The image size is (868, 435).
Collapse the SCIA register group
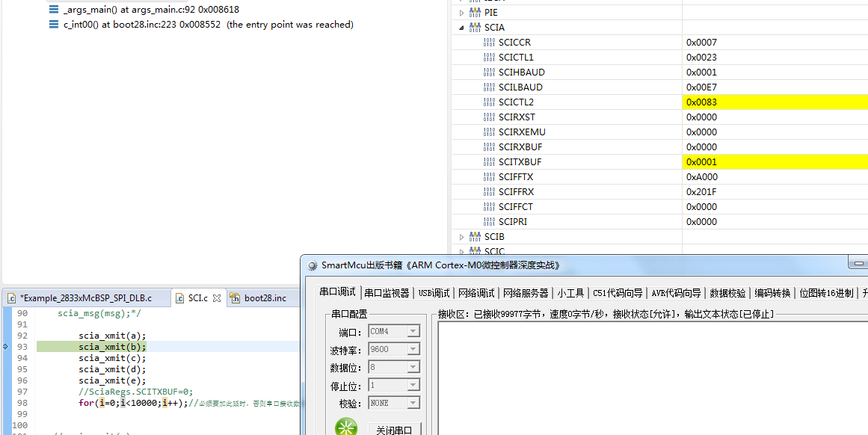[462, 27]
